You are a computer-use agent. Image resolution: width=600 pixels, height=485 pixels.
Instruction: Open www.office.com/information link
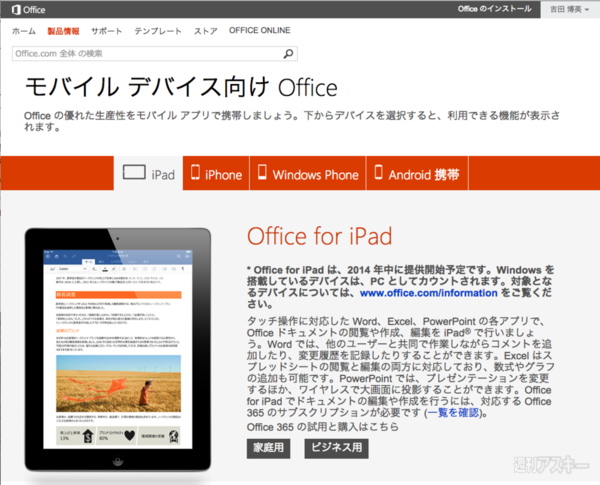[x=429, y=293]
